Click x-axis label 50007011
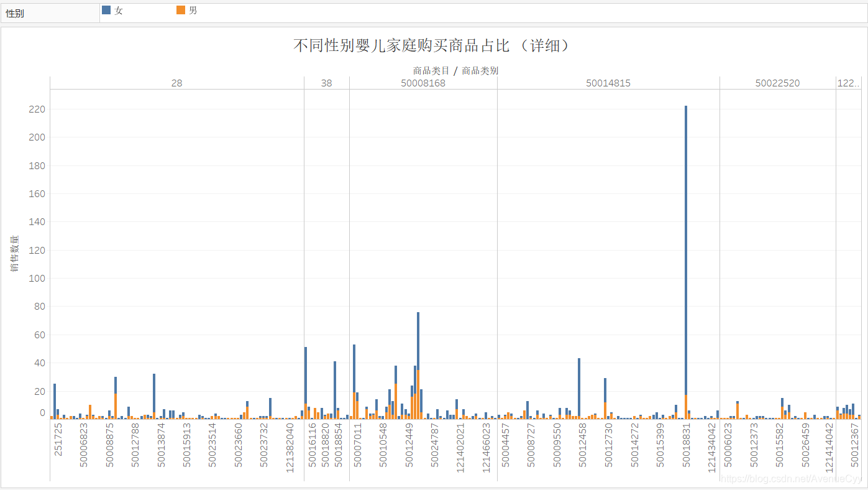 [358, 445]
